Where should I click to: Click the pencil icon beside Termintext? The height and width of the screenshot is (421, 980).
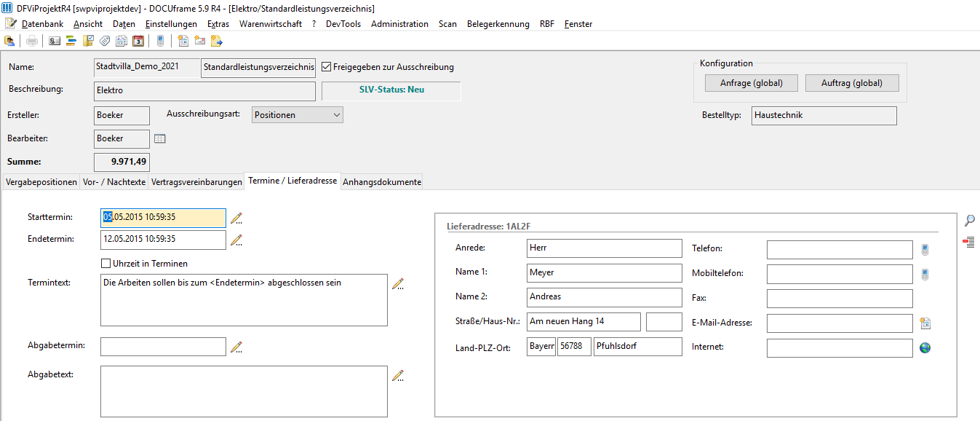[x=397, y=284]
